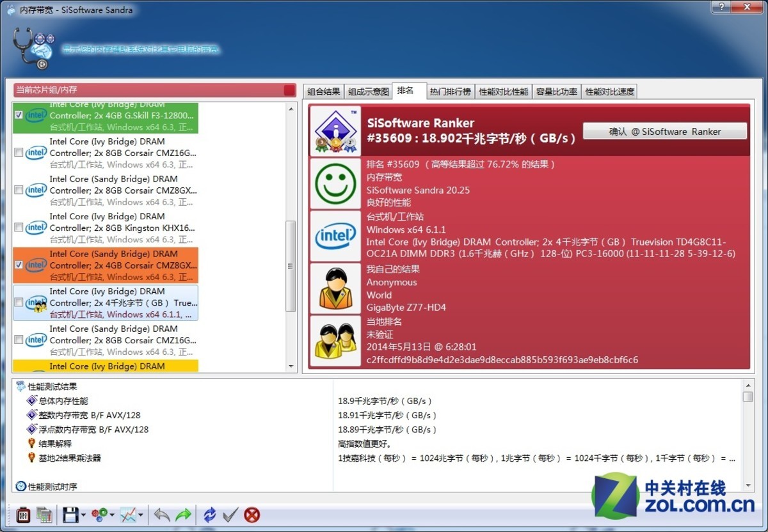768x532 pixels.
Task: Click the floppy disk save icon
Action: [x=70, y=514]
